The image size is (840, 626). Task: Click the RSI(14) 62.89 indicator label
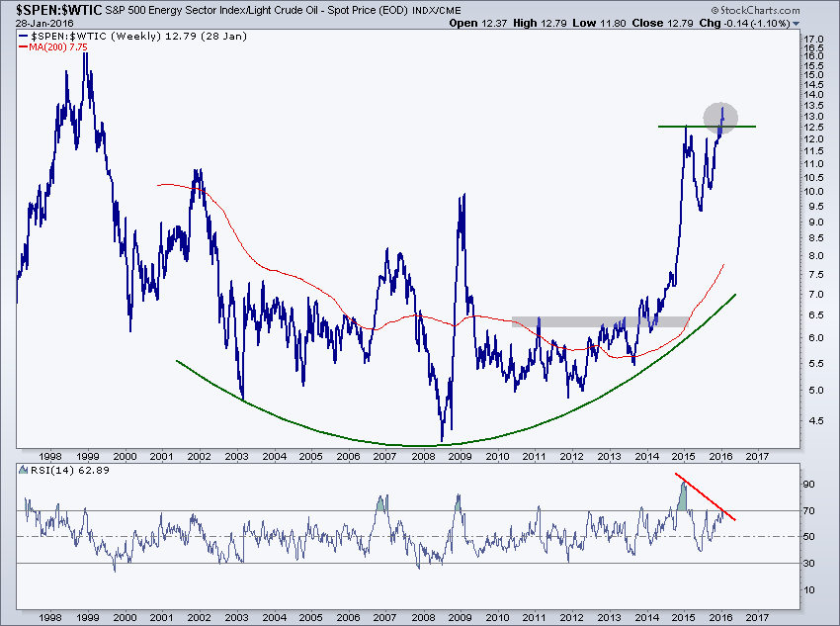[69, 470]
